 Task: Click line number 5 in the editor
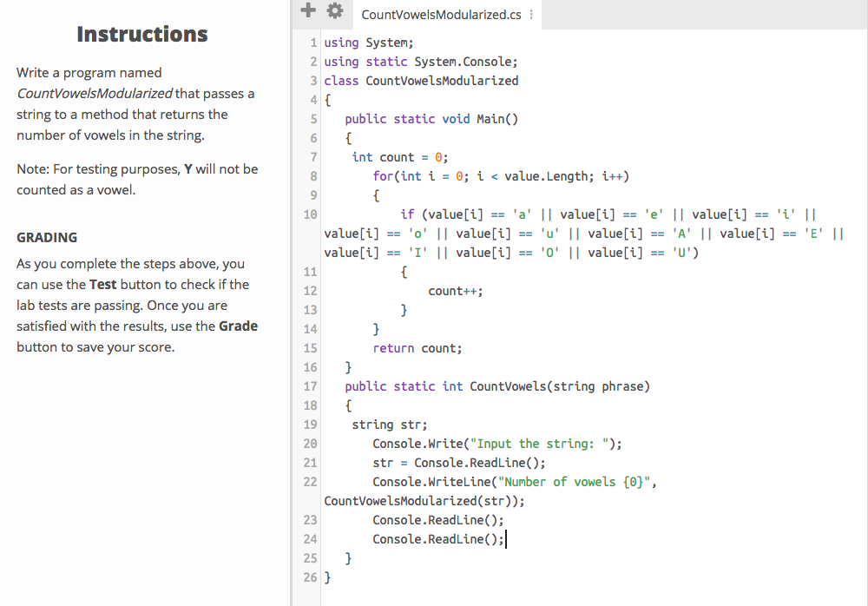tap(313, 118)
